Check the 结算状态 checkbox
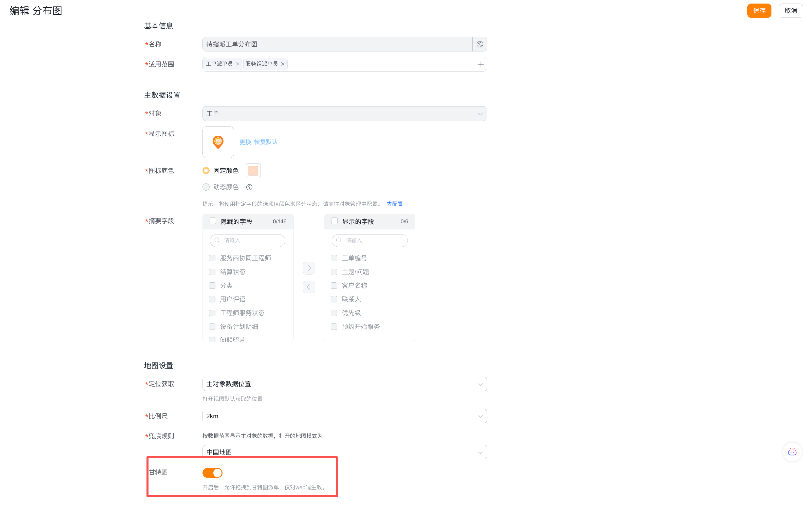 [x=212, y=272]
